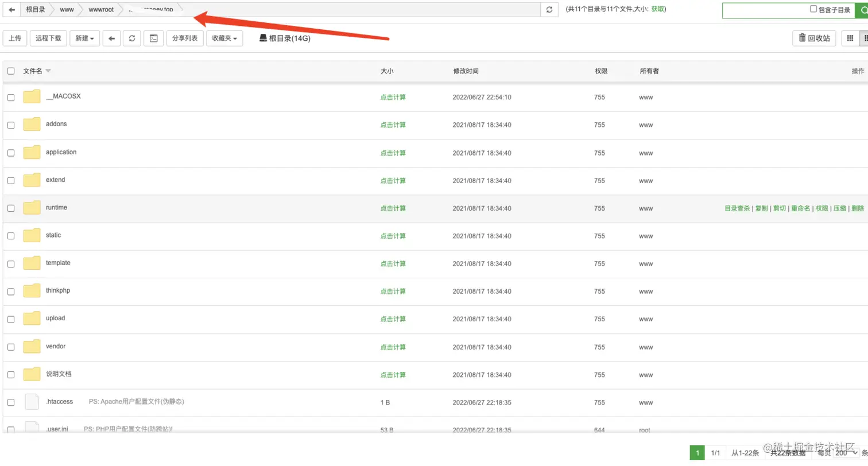Open the extend folder icon
This screenshot has width=868, height=466.
(32, 180)
